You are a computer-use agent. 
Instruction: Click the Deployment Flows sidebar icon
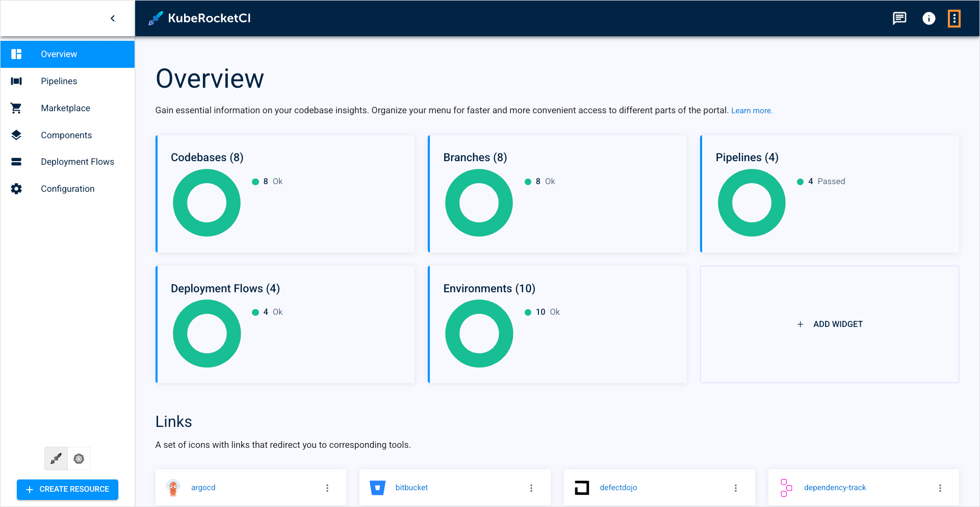tap(16, 161)
